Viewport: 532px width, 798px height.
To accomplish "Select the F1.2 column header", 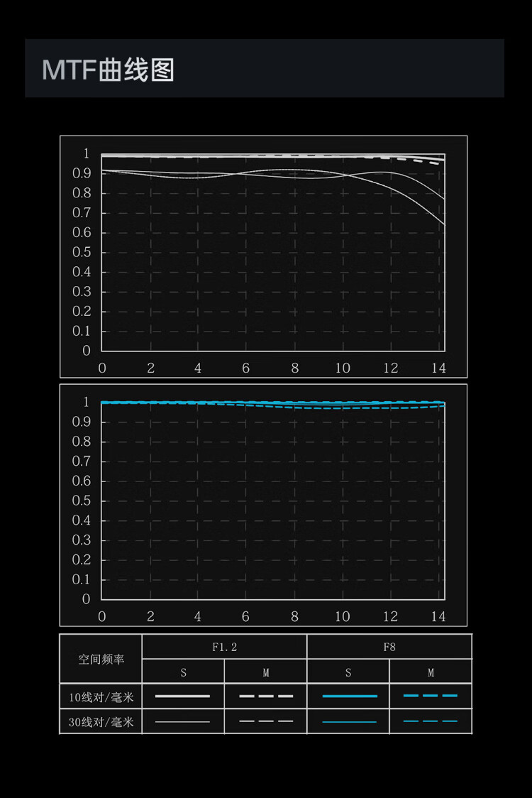I will coord(224,647).
